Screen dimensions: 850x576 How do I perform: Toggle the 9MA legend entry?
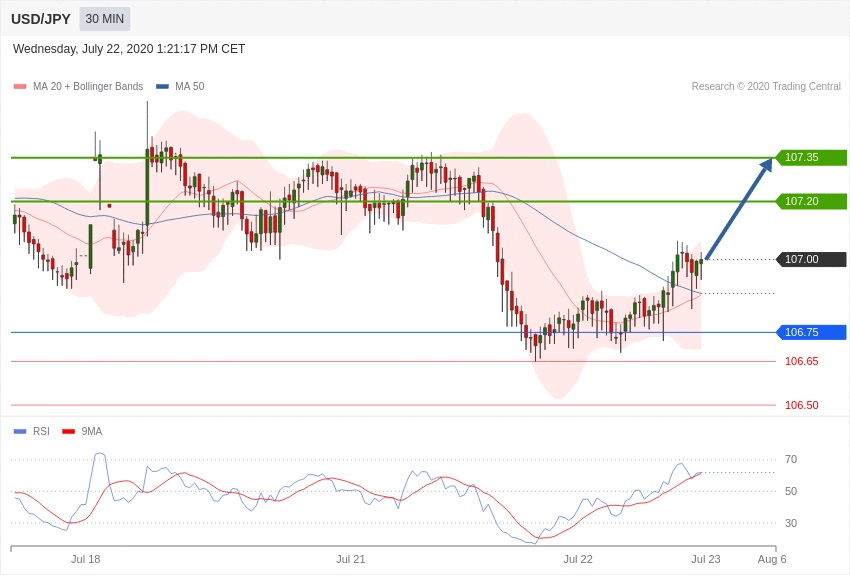91,432
